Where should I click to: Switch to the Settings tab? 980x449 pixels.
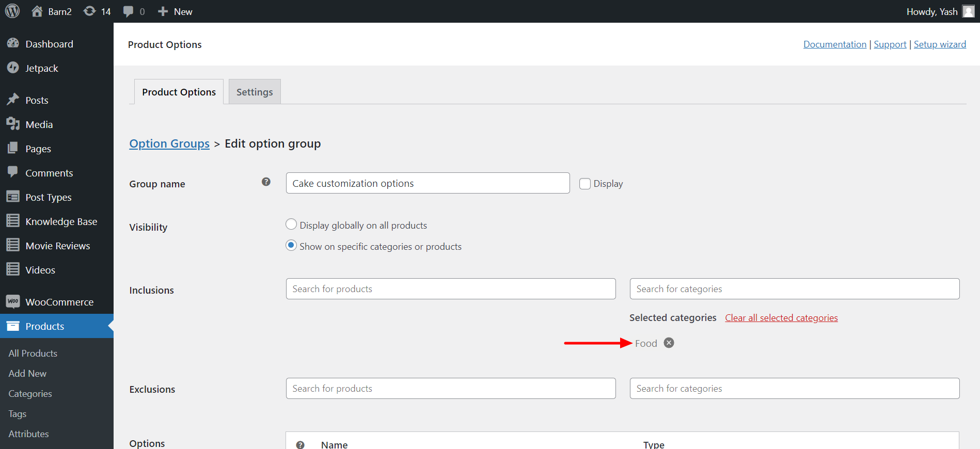(255, 92)
